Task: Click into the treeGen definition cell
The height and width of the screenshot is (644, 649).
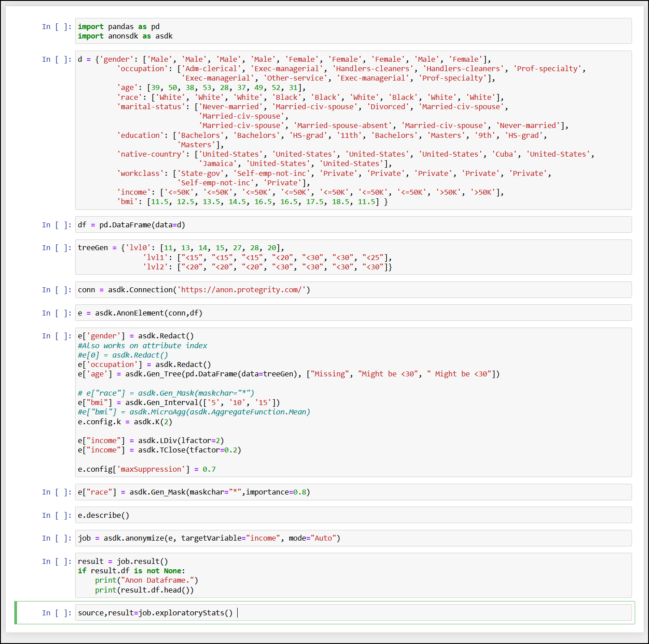Action: coord(353,257)
